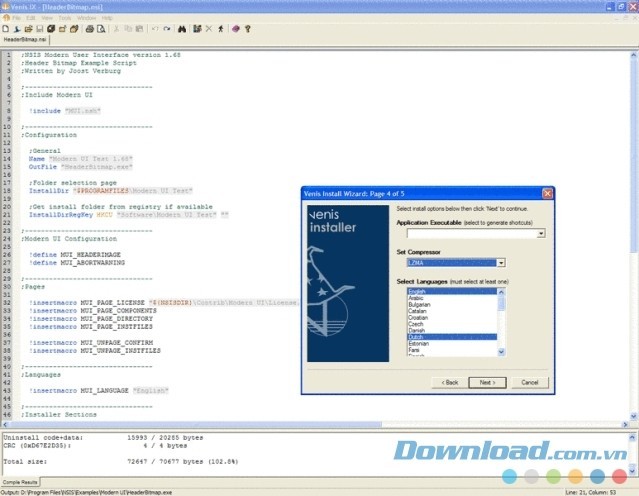Click the Redo arrow icon

coord(167,29)
